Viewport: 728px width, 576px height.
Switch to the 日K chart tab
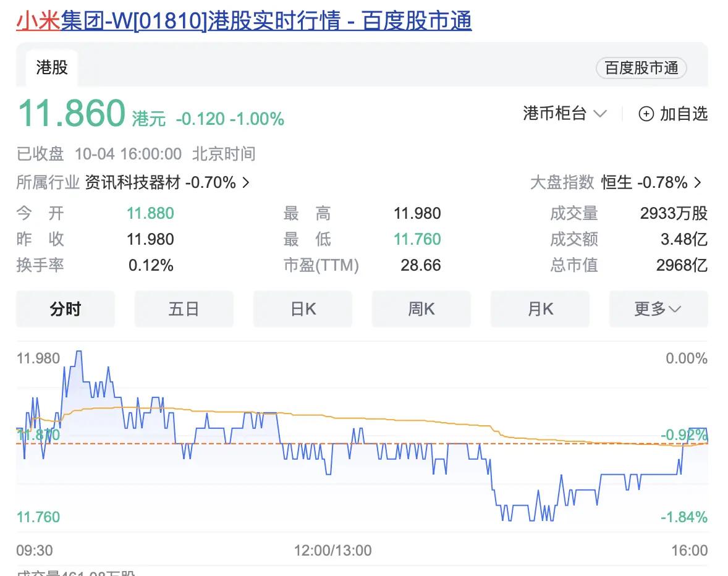point(303,309)
